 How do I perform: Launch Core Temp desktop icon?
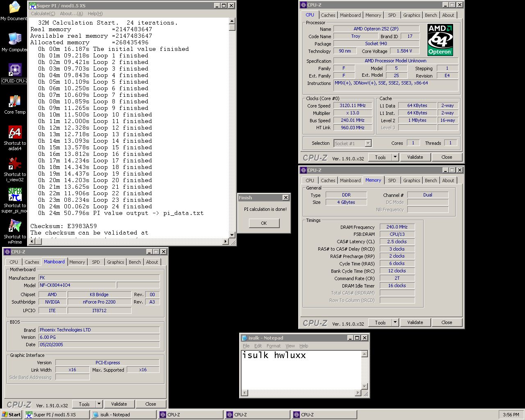15,105
